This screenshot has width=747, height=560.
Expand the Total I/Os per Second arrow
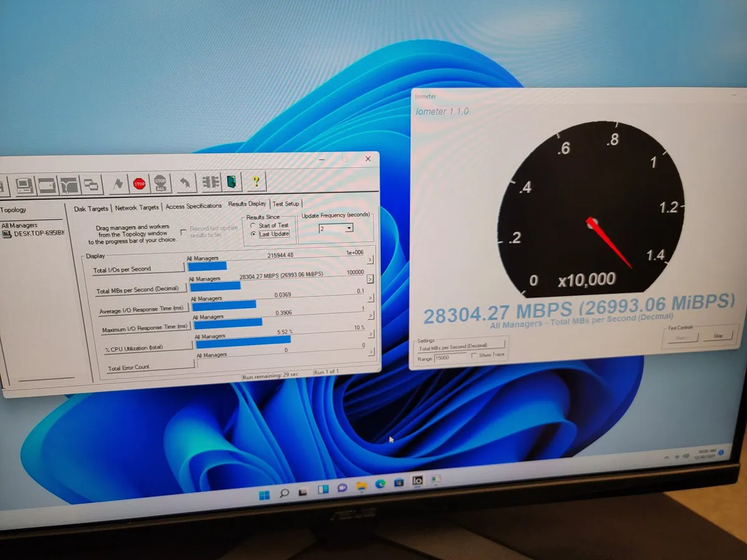tap(370, 260)
